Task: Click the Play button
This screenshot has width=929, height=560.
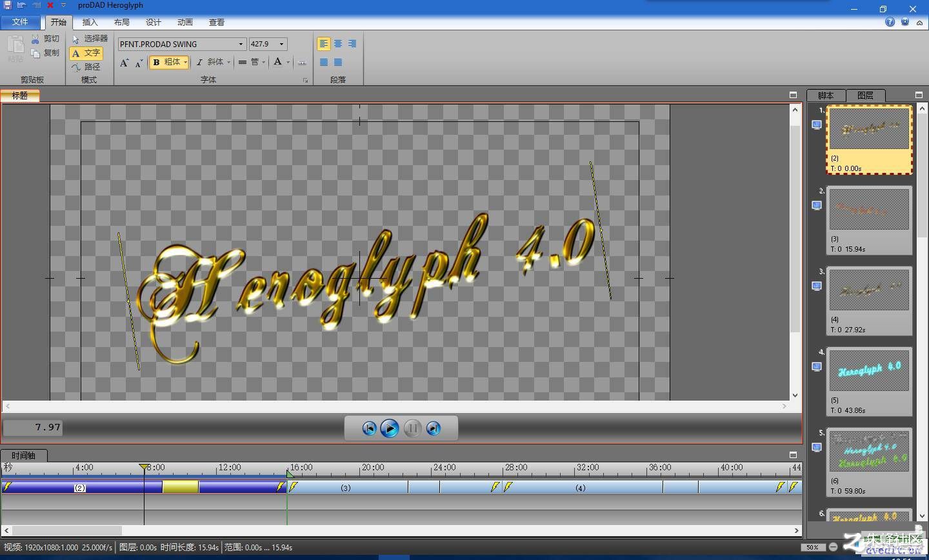Action: 390,428
